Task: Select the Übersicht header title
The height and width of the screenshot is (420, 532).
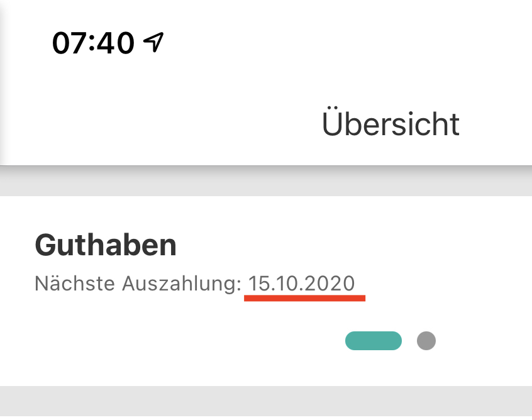Action: pos(391,123)
